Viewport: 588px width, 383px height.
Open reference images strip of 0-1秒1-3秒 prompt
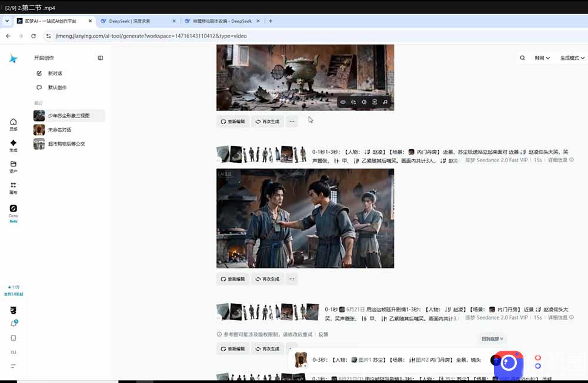(262, 154)
